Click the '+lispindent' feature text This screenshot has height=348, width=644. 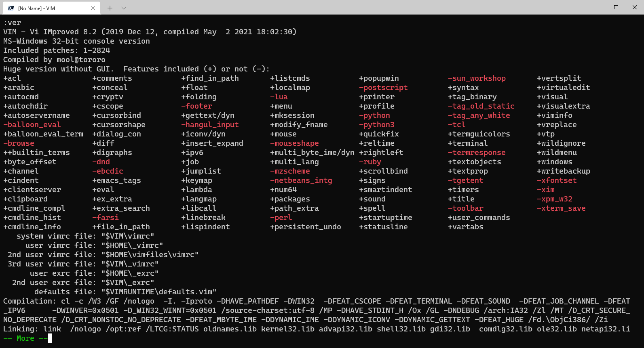click(x=205, y=227)
